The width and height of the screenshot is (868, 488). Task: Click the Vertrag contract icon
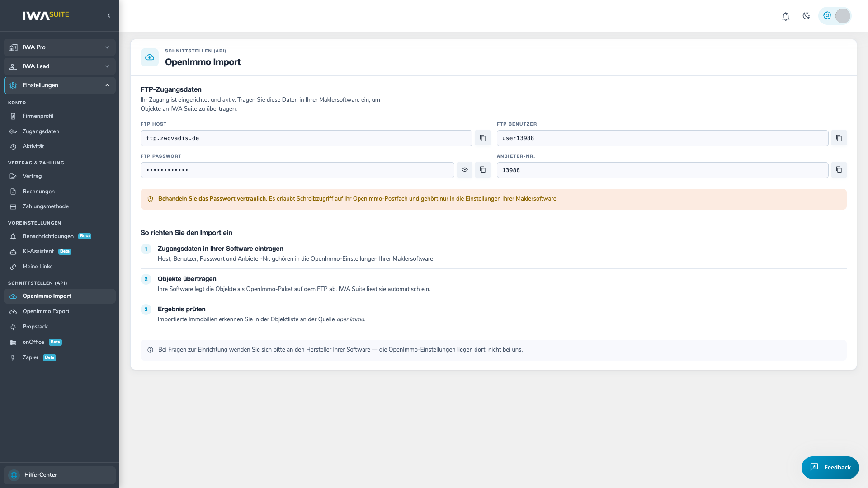[x=13, y=176]
